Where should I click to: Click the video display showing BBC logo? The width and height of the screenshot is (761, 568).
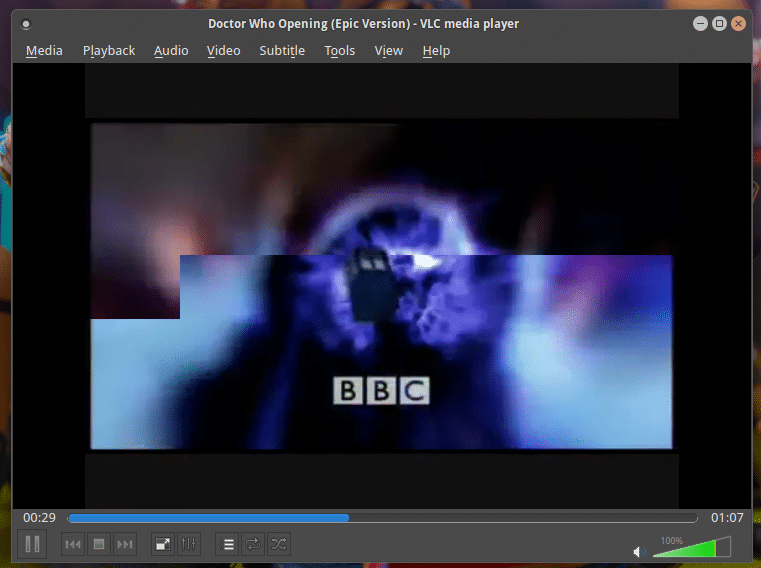pos(381,286)
